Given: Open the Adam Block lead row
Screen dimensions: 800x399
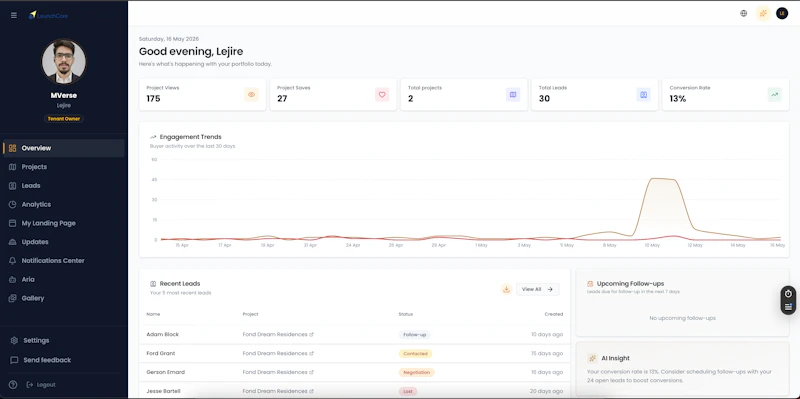Looking at the screenshot, I should (x=355, y=335).
